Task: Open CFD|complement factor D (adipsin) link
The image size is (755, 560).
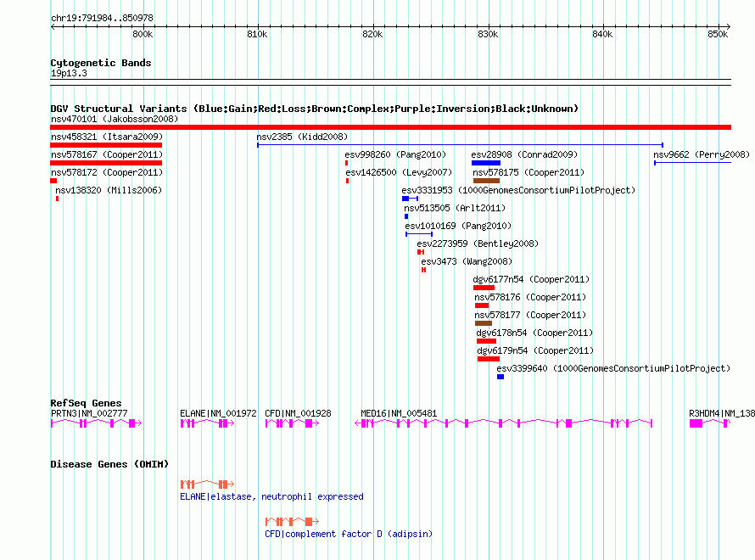Action: [x=349, y=534]
